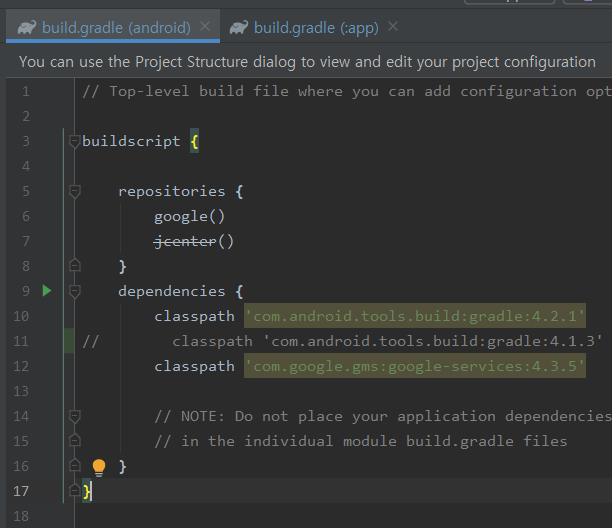The image size is (612, 528).
Task: Click the individual module build.gradle comment
Action: pyautogui.click(x=361, y=441)
